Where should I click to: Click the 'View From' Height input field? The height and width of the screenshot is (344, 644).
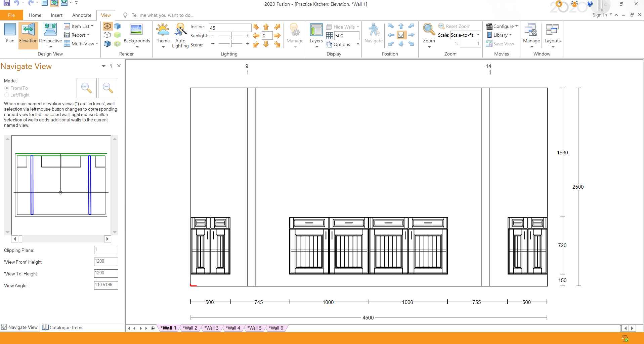106,262
